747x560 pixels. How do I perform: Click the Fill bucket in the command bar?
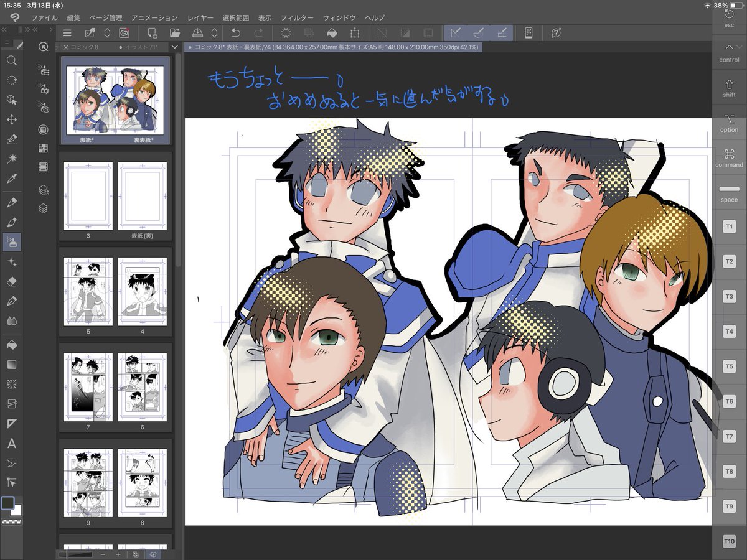tap(332, 33)
